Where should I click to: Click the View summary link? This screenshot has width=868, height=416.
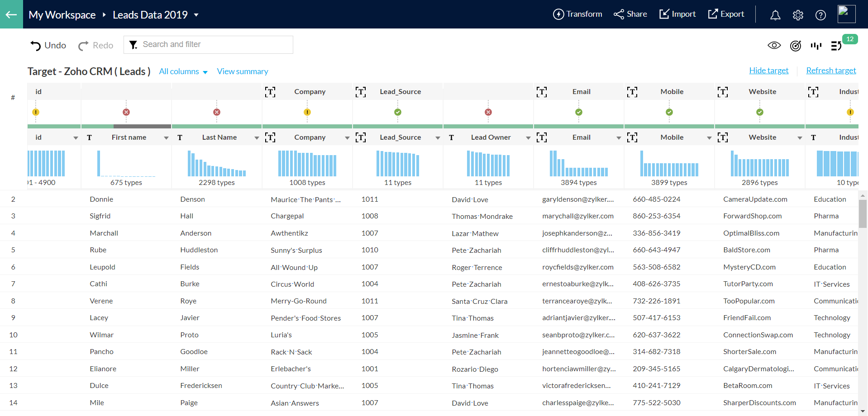coord(243,71)
